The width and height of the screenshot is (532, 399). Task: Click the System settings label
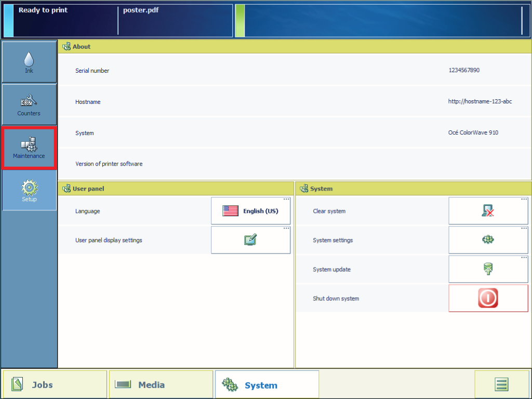pyautogui.click(x=333, y=240)
